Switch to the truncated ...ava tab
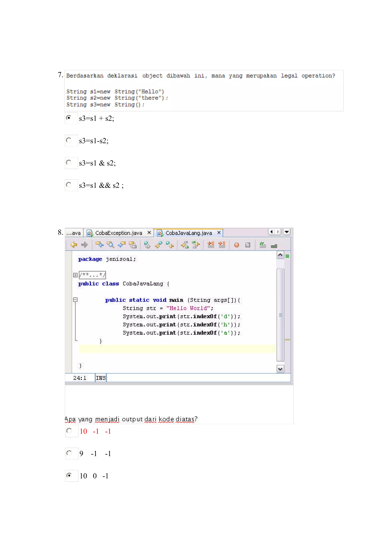Image resolution: width=392 pixels, height=555 pixels. 73,233
